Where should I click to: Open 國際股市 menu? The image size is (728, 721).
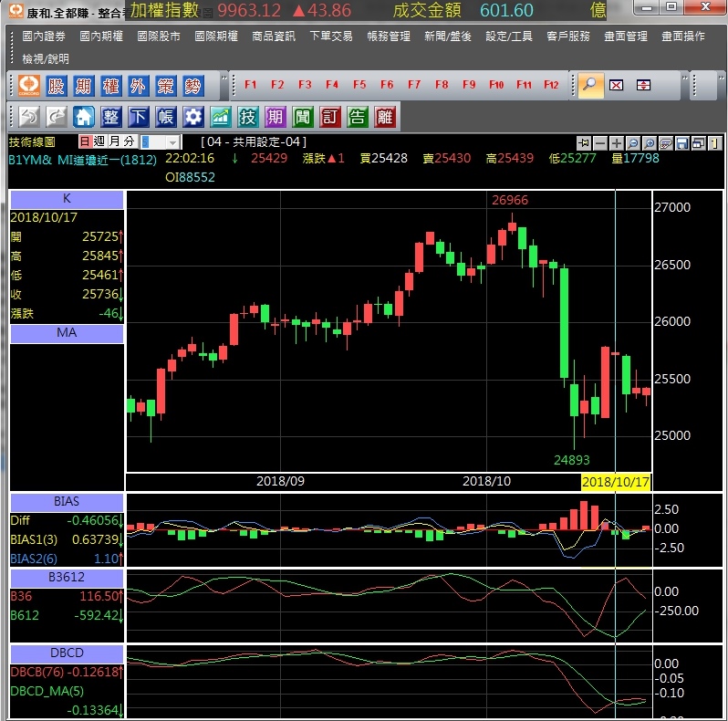[159, 37]
